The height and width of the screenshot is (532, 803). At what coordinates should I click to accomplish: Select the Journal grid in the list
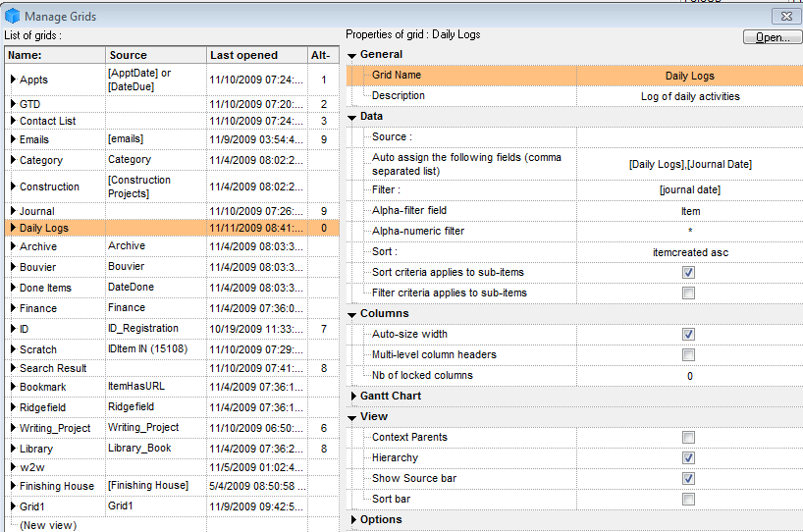pyautogui.click(x=37, y=211)
